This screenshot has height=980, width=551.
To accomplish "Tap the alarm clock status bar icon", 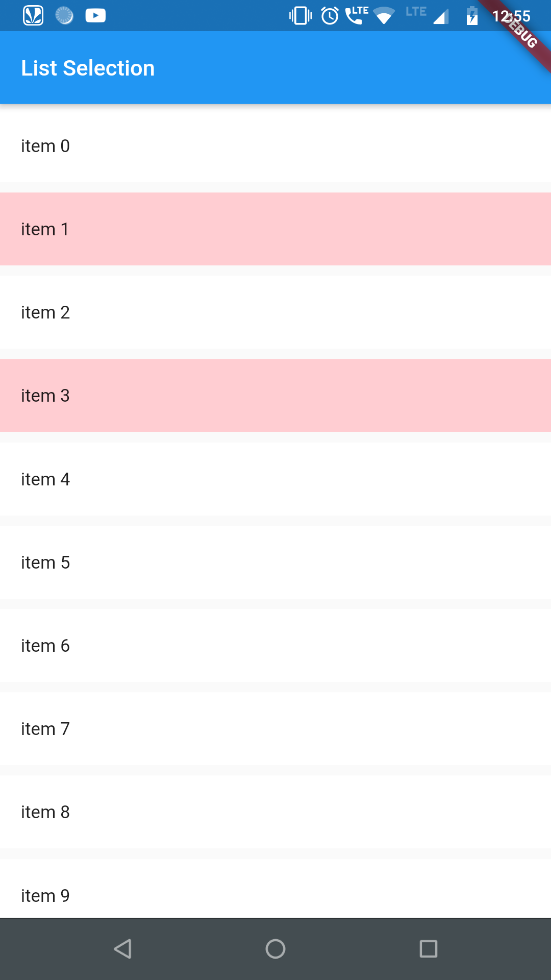I will (x=329, y=15).
